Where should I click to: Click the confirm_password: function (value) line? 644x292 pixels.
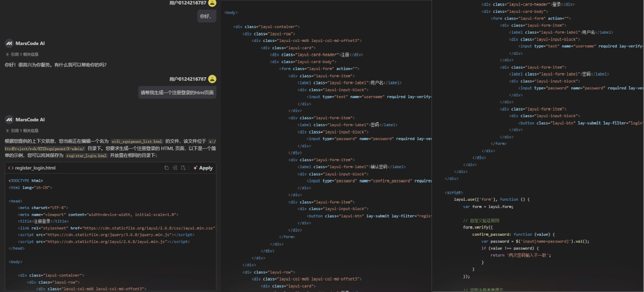[513, 235]
